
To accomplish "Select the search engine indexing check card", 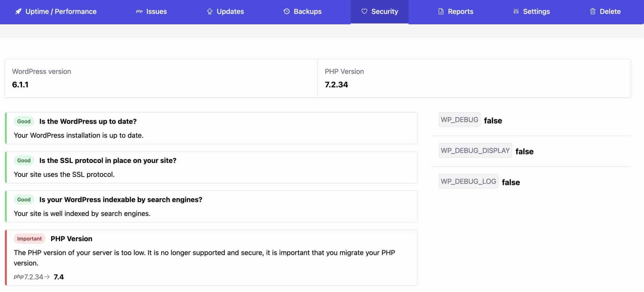I will pyautogui.click(x=211, y=206).
